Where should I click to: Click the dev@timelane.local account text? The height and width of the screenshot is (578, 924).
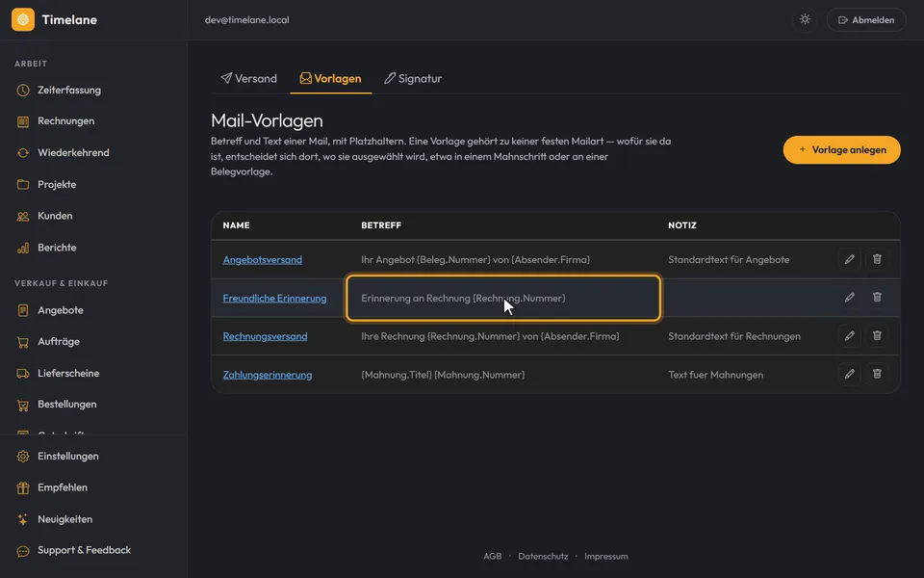click(x=247, y=19)
